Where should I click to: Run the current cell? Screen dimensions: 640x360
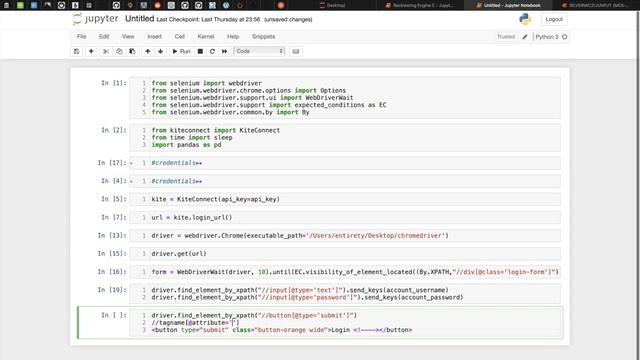[181, 51]
